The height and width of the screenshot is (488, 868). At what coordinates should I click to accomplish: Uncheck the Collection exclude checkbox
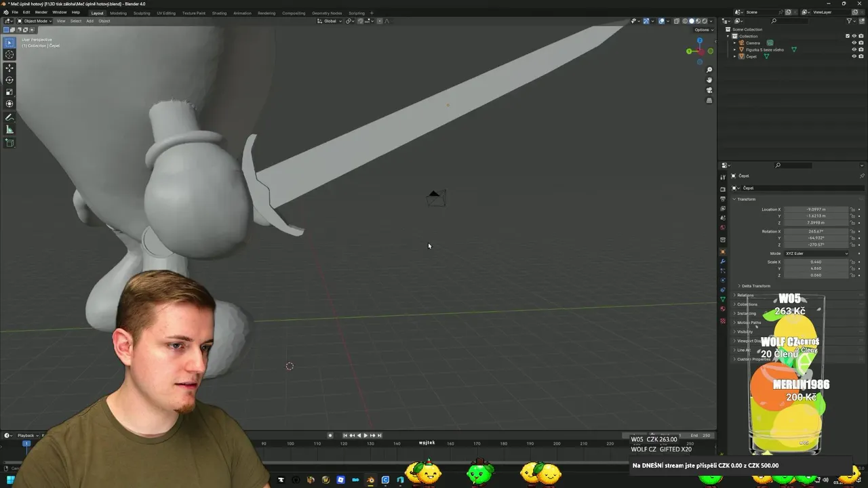[848, 36]
